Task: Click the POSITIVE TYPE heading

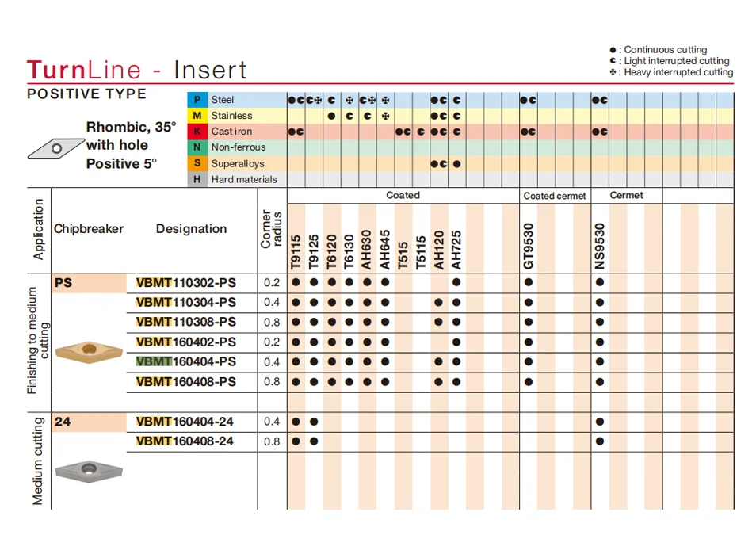Action: pos(87,94)
